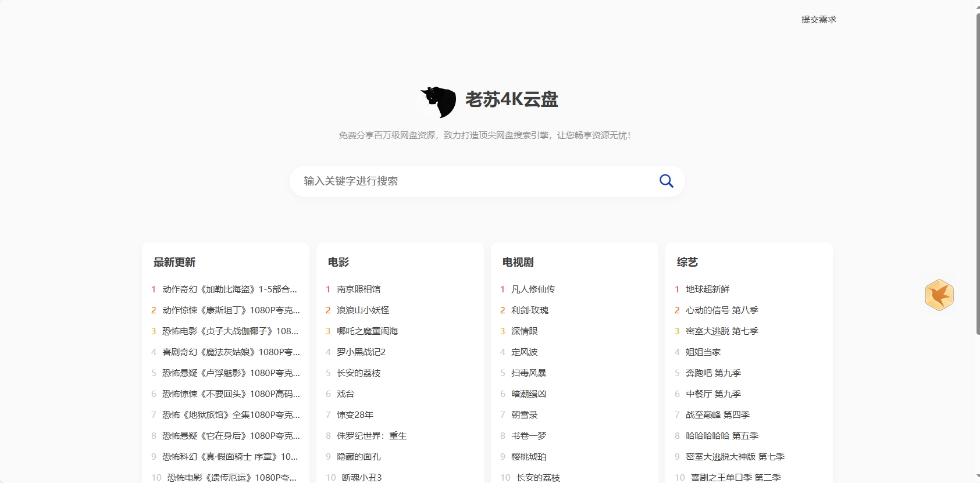
Task: Choose variety show 奔跑吧 第九季
Action: click(x=714, y=373)
